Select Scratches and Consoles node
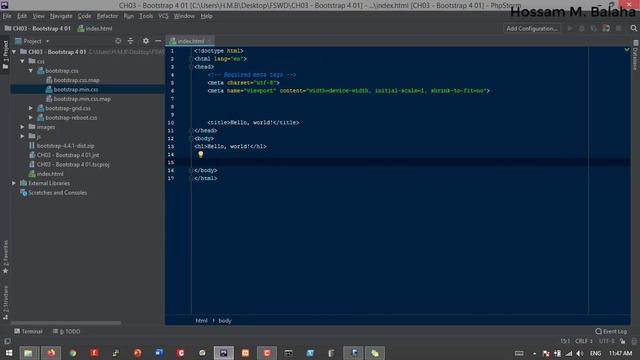 [x=57, y=193]
